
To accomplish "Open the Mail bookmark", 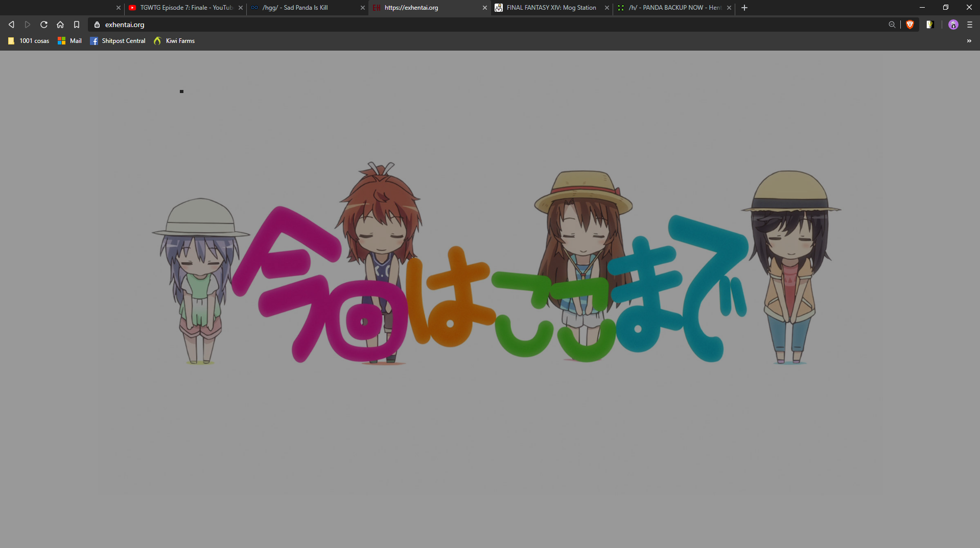I will tap(69, 41).
